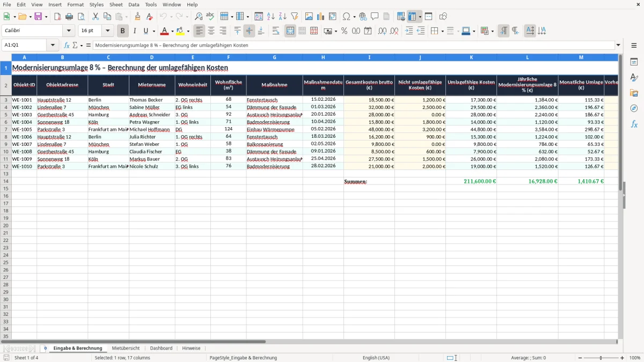Viewport: 644px width, 362px height.
Task: Open the Format menu
Action: (x=75, y=4)
